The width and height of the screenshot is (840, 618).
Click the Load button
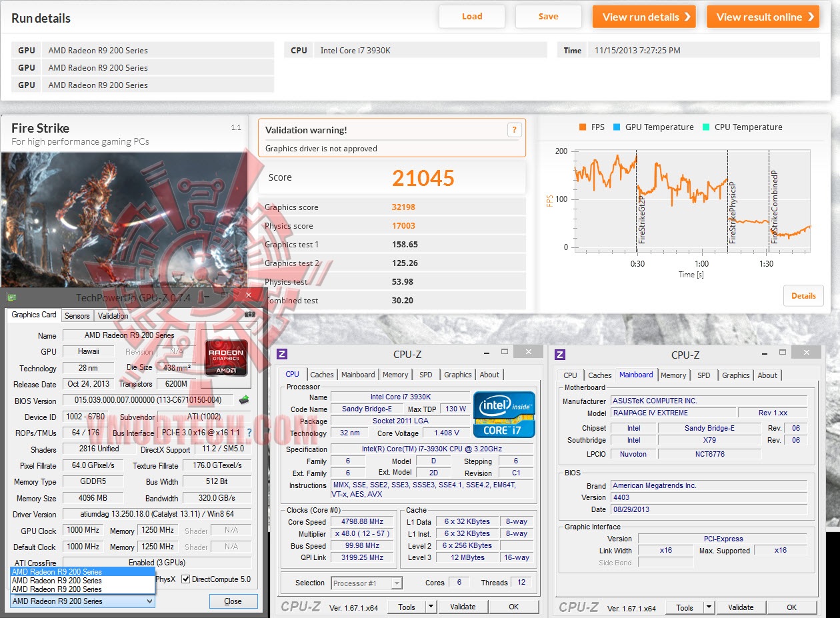point(472,17)
